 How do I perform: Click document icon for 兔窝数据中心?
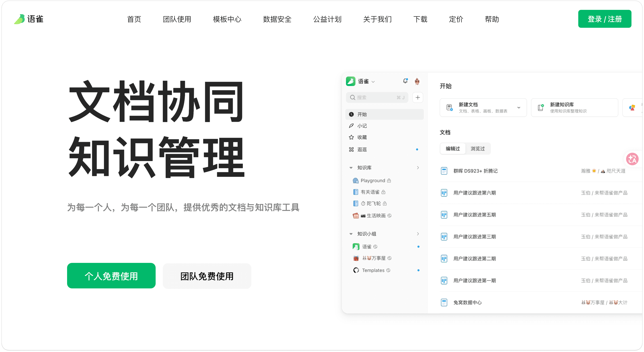coord(444,303)
